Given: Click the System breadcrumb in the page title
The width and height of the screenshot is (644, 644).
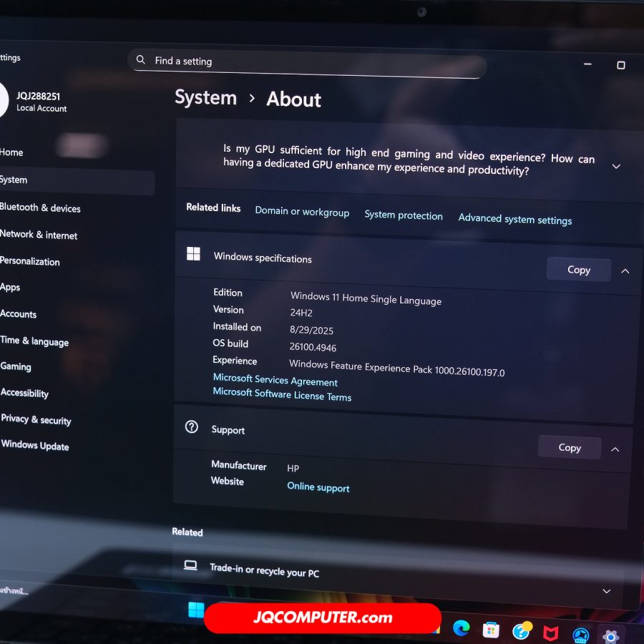Looking at the screenshot, I should [x=206, y=98].
